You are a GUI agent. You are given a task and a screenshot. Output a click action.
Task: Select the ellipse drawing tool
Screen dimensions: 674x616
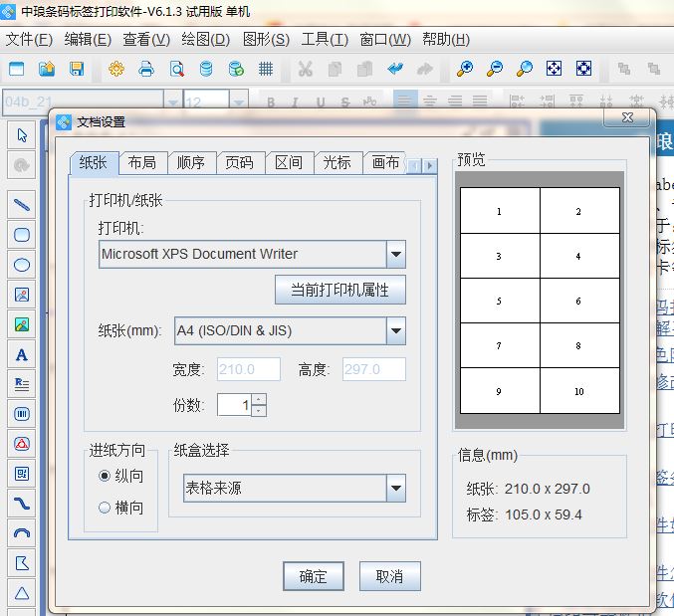[22, 265]
